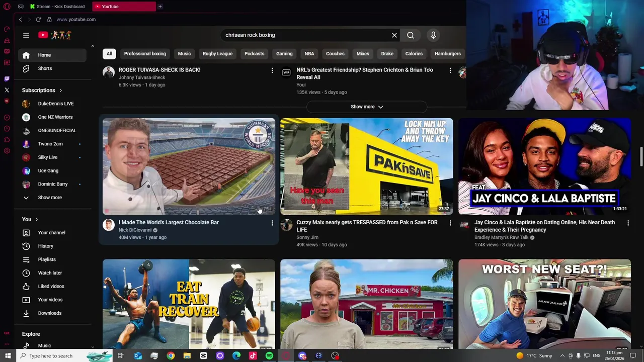Show hidden system tray icons

[x=562, y=356]
